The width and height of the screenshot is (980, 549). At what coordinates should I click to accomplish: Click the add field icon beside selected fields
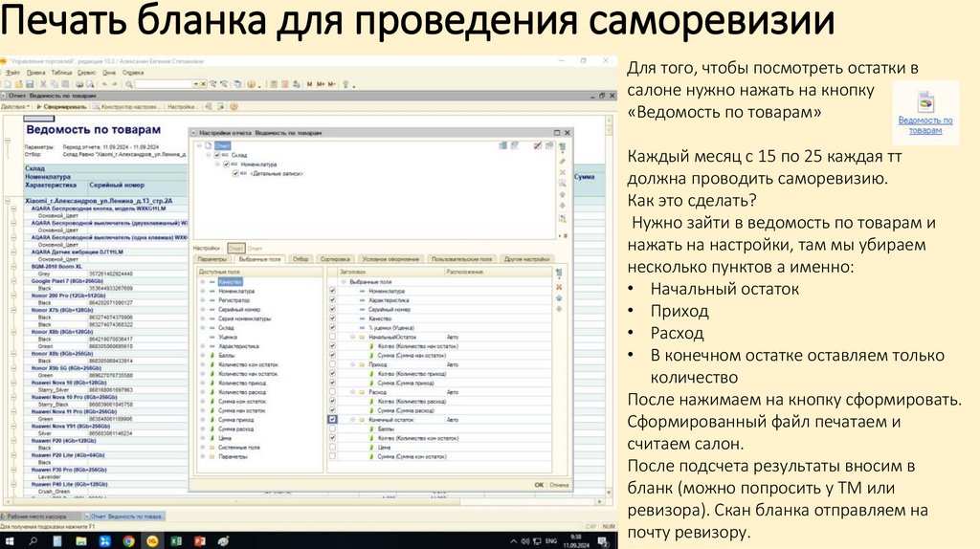pos(559,273)
